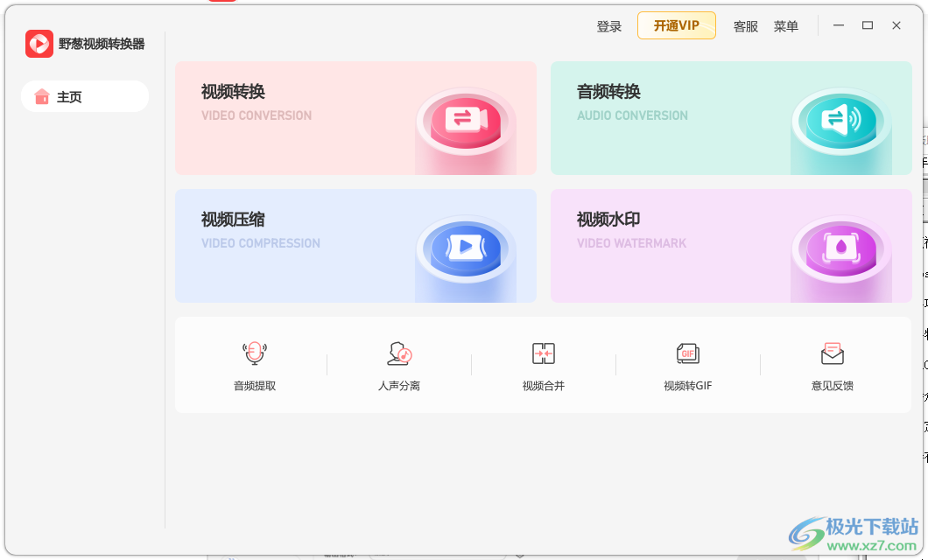Click the 视频转GIF icon
This screenshot has height=560, width=928.
point(688,353)
